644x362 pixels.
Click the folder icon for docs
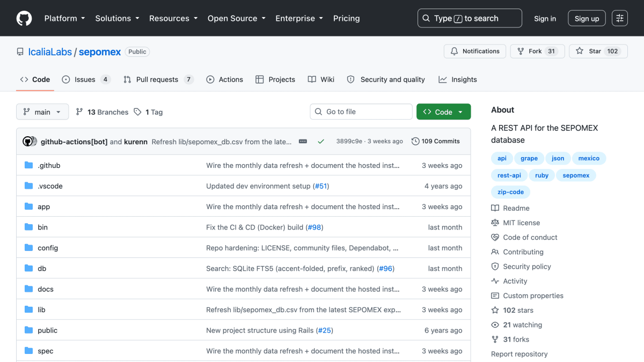tap(29, 289)
